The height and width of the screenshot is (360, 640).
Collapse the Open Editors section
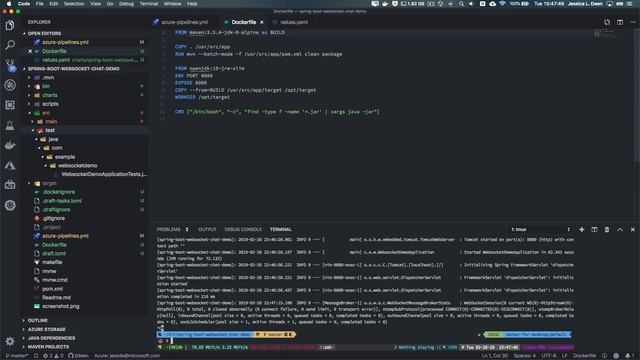coord(44,33)
